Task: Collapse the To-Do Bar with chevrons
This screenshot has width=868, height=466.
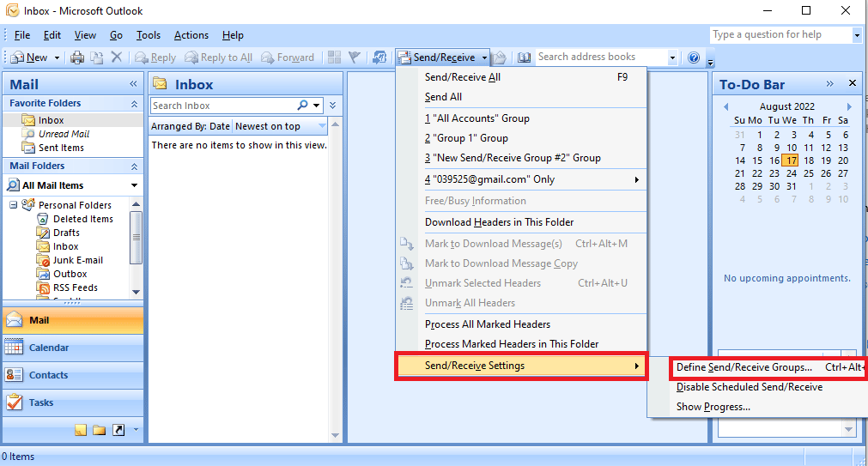Action: [829, 83]
